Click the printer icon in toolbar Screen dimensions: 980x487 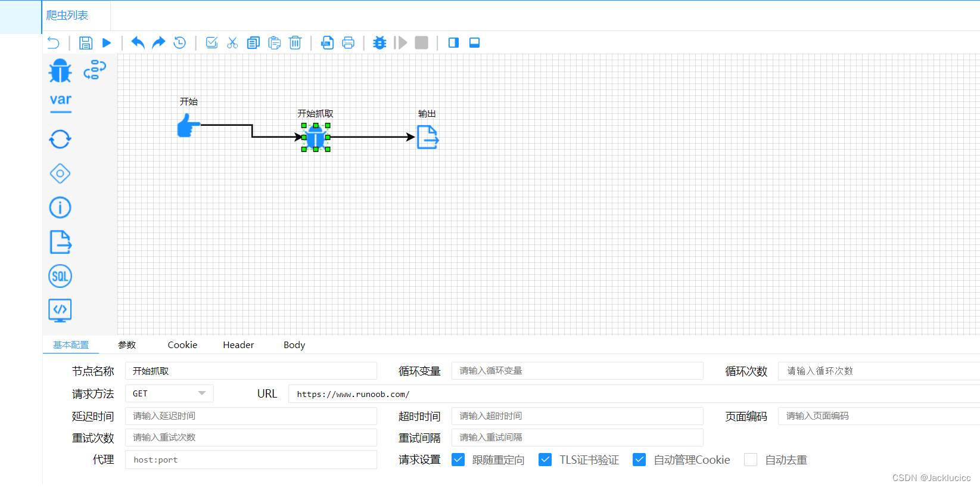pyautogui.click(x=348, y=43)
